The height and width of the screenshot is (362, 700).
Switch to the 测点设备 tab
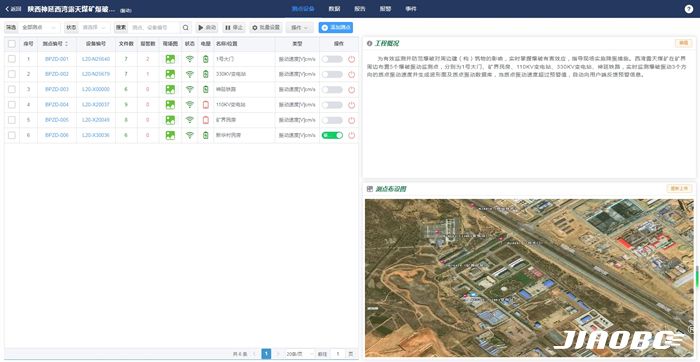click(x=303, y=9)
